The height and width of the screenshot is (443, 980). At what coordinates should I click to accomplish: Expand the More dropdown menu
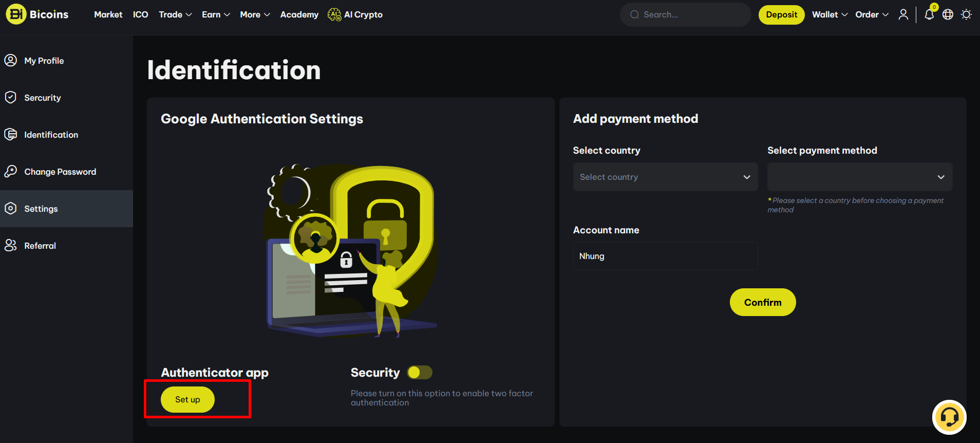click(x=255, y=14)
